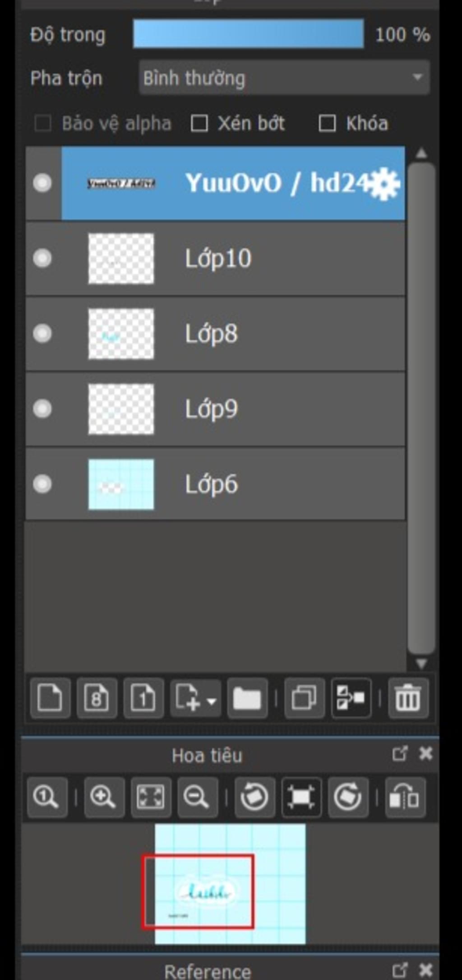Viewport: 462px width, 980px height.
Task: Open settings for the YuuOvO text layer
Action: tap(384, 184)
